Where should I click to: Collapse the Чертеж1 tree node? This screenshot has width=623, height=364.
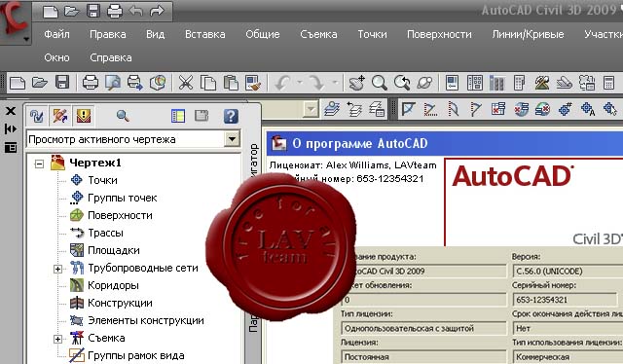39,164
